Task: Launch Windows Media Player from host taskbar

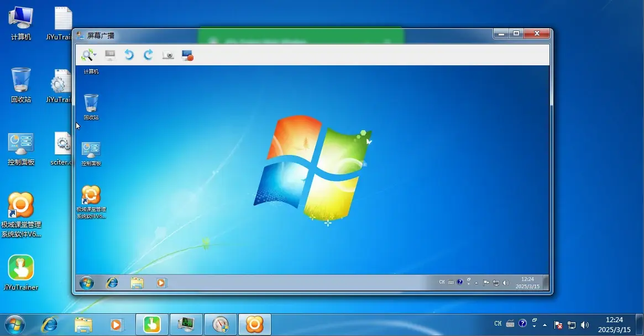Action: pyautogui.click(x=116, y=325)
